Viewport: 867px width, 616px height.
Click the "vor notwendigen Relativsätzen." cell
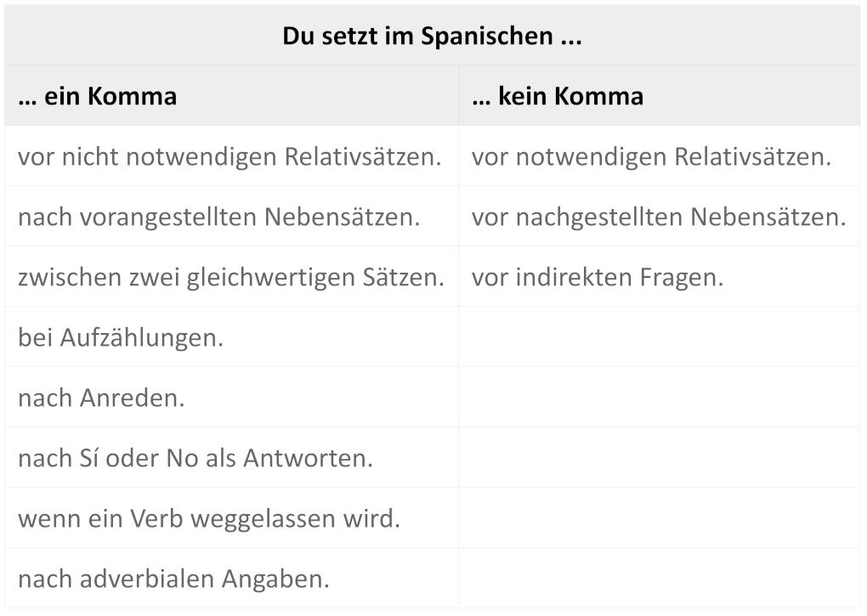651,157
